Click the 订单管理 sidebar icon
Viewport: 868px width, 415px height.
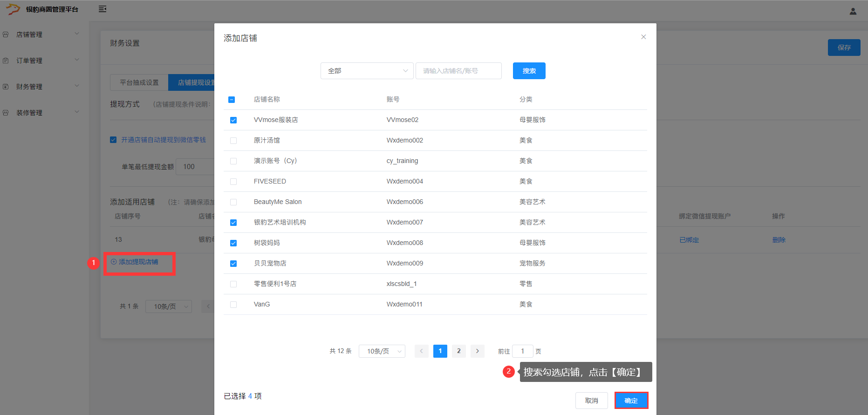[6, 61]
